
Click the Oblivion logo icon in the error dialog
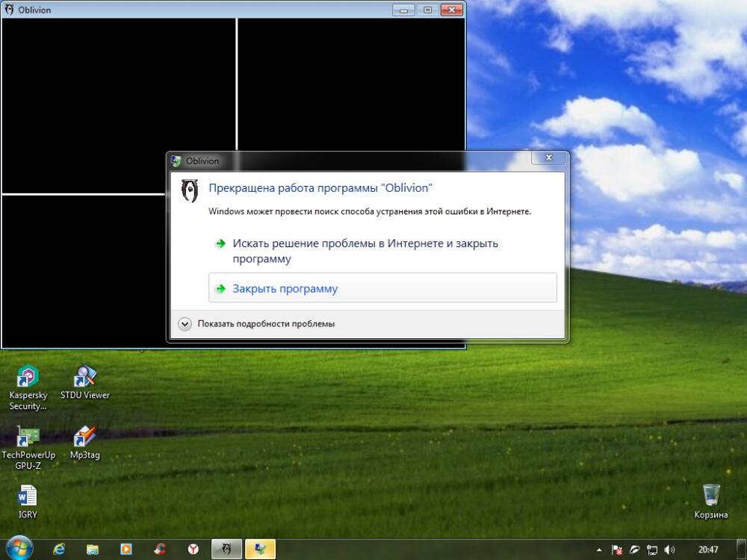(190, 190)
